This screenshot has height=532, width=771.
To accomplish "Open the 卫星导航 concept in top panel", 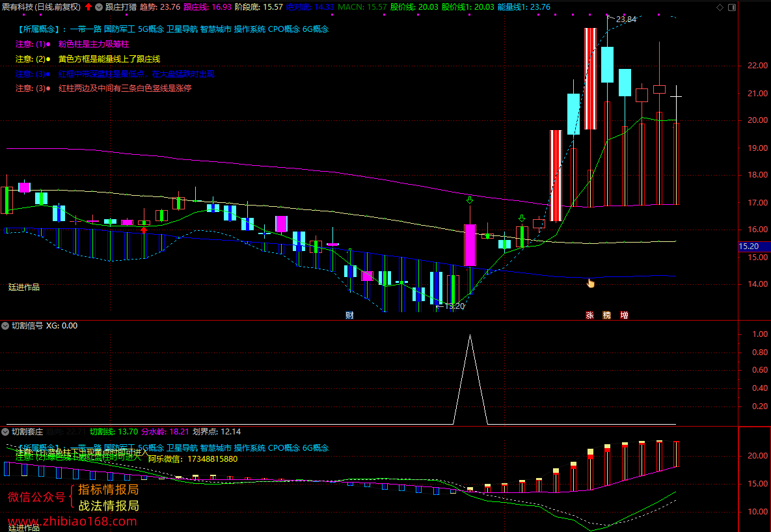I will 182,29.
